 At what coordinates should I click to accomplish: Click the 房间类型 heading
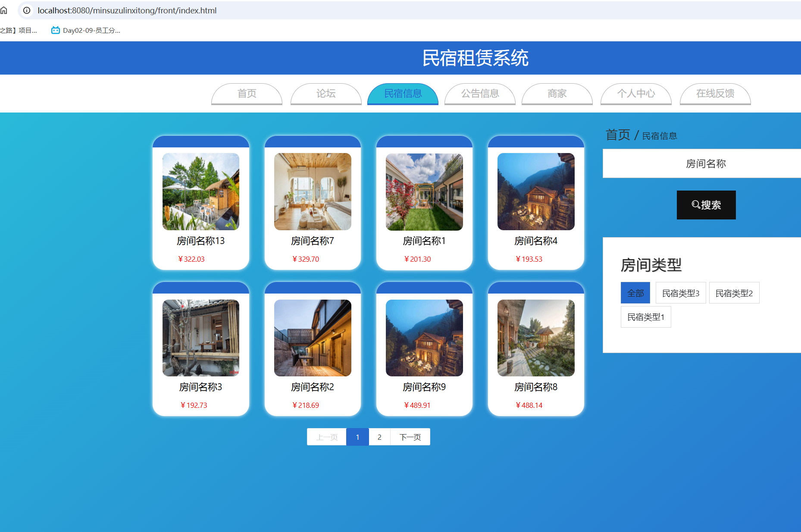651,265
